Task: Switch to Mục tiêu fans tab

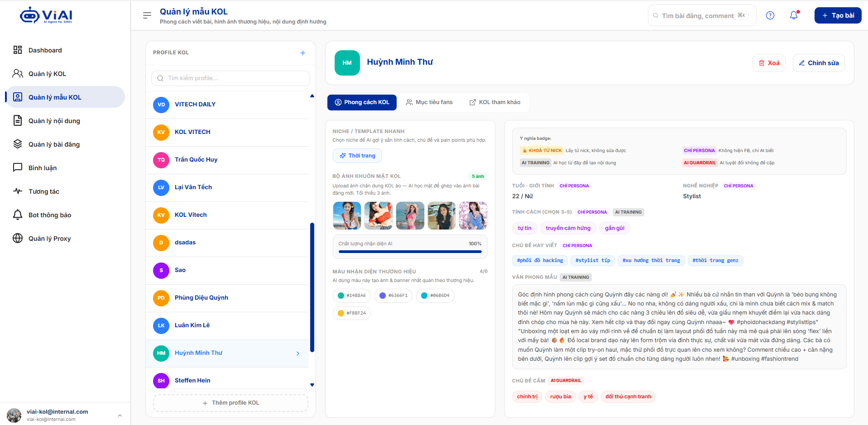Action: point(429,102)
